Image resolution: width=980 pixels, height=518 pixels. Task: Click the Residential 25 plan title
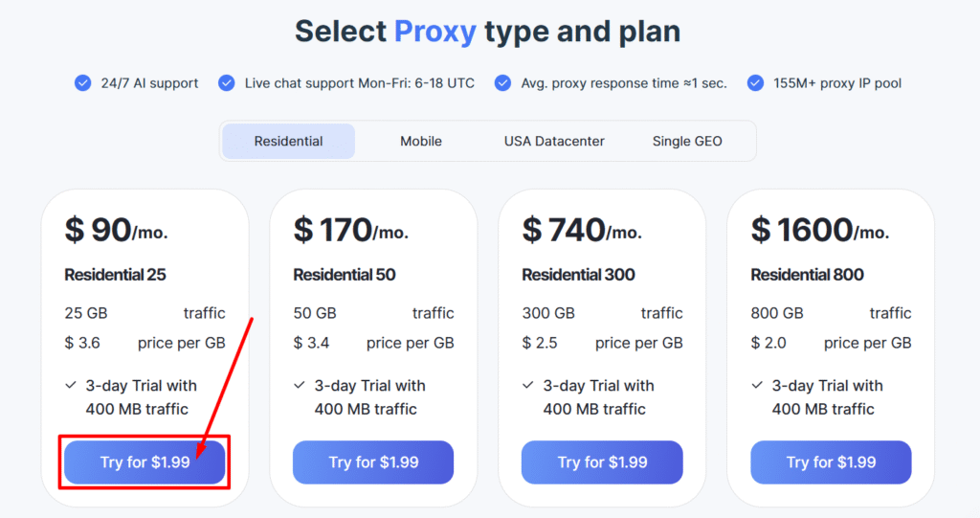(x=115, y=275)
